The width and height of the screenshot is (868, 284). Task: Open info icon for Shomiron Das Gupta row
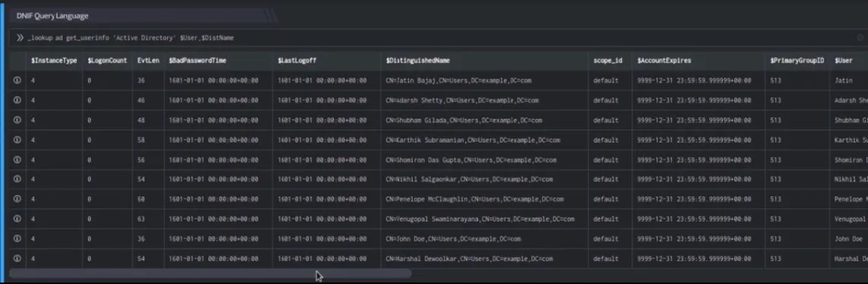pos(17,160)
